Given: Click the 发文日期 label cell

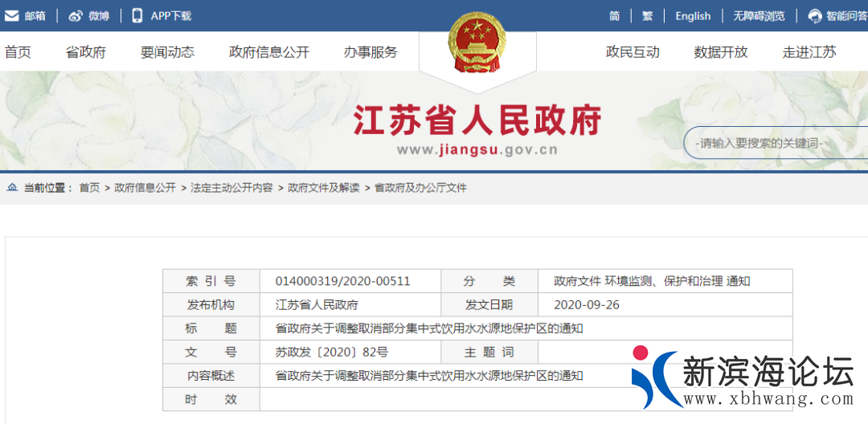Looking at the screenshot, I should point(489,304).
